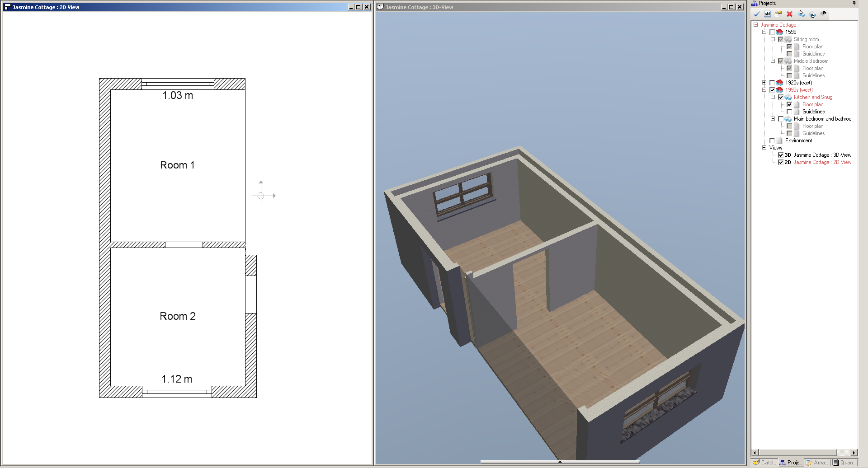
Task: Open the properties icon in Projects toolbar
Action: coord(778,14)
